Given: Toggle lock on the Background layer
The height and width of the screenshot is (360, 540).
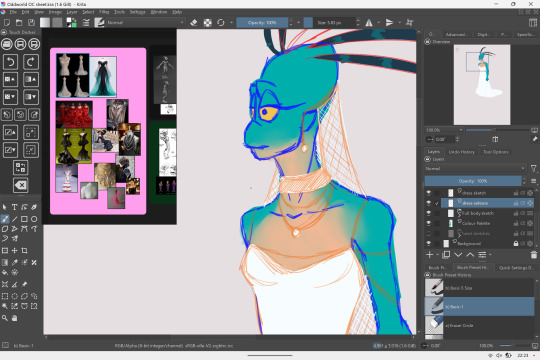Looking at the screenshot, I should tap(516, 244).
